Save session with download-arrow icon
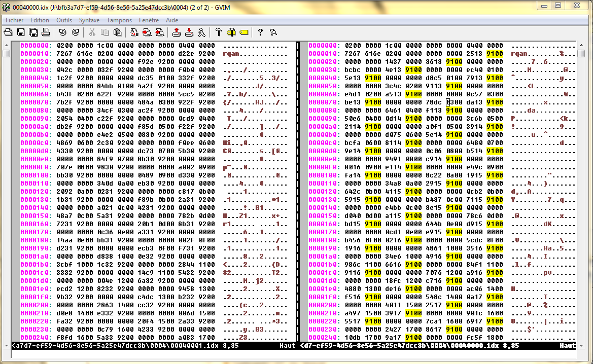This screenshot has width=593, height=364. tap(189, 32)
